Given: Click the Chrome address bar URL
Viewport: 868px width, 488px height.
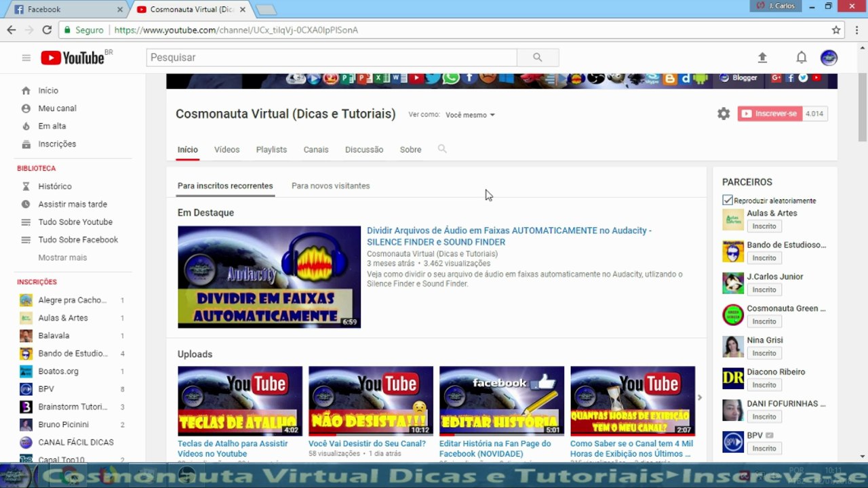Looking at the screenshot, I should point(236,30).
